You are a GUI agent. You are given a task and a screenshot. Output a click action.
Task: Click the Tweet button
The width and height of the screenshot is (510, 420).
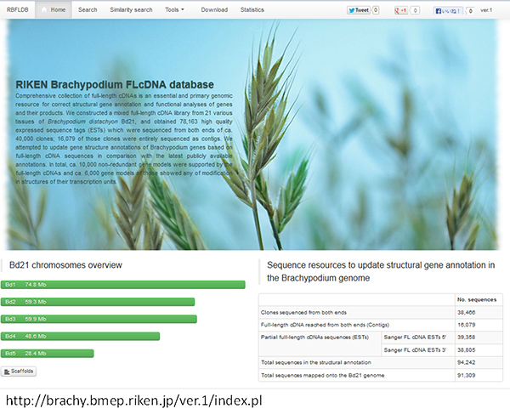[x=359, y=10]
